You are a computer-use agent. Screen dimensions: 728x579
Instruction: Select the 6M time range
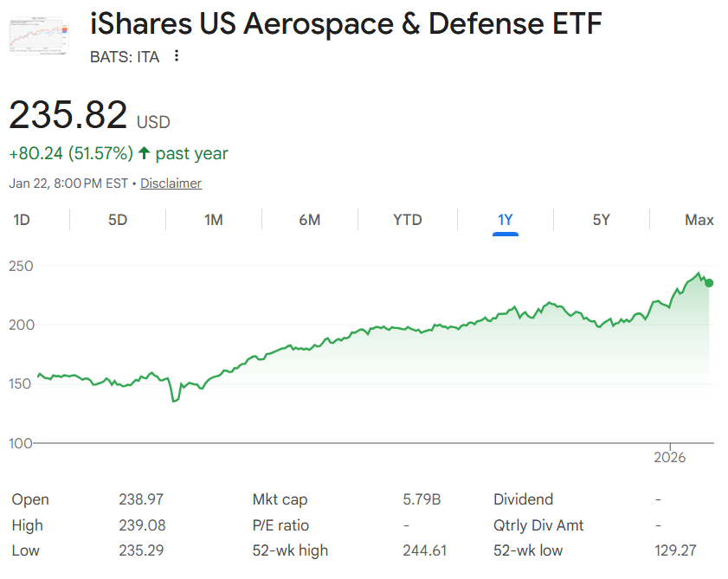point(309,220)
